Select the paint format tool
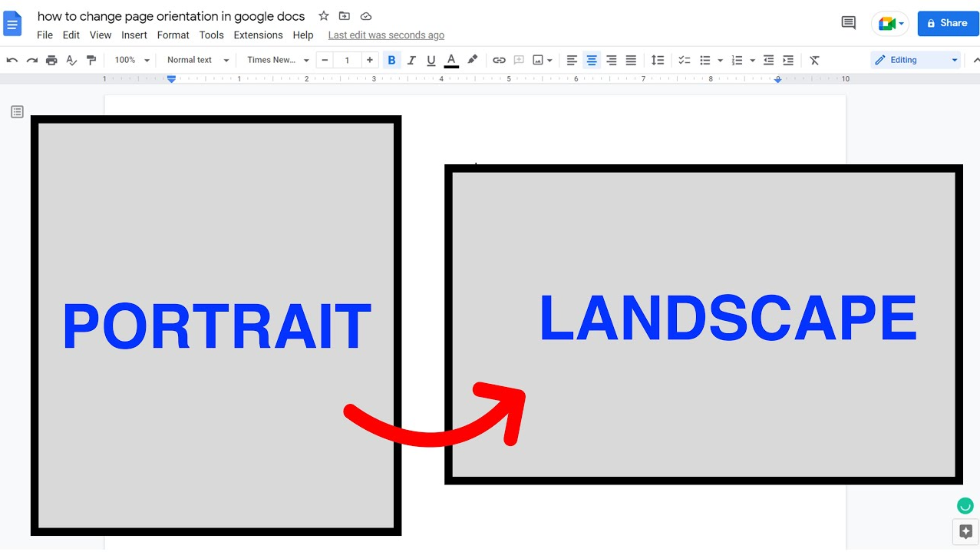The height and width of the screenshot is (552, 980). pos(91,60)
